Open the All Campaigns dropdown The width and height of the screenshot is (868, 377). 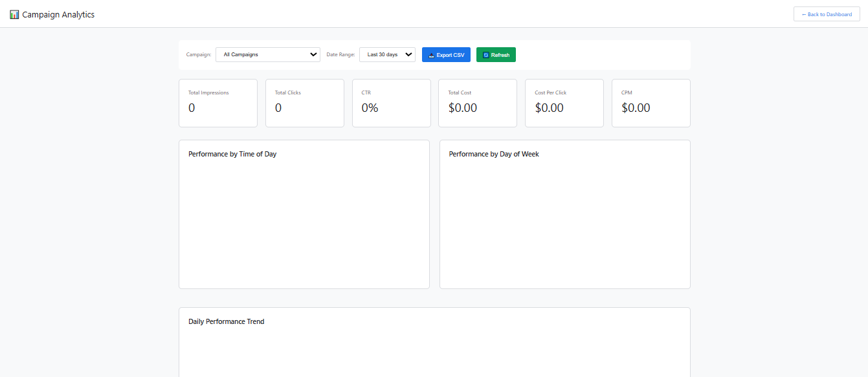(x=267, y=55)
